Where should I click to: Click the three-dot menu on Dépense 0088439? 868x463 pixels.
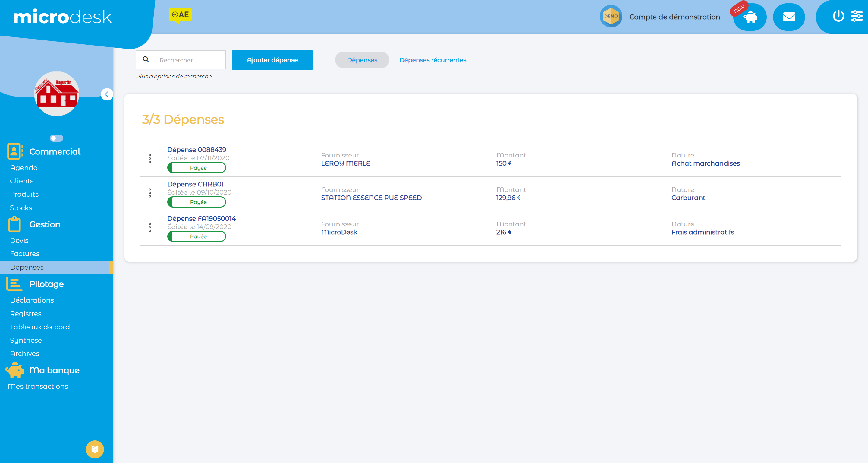coord(149,159)
